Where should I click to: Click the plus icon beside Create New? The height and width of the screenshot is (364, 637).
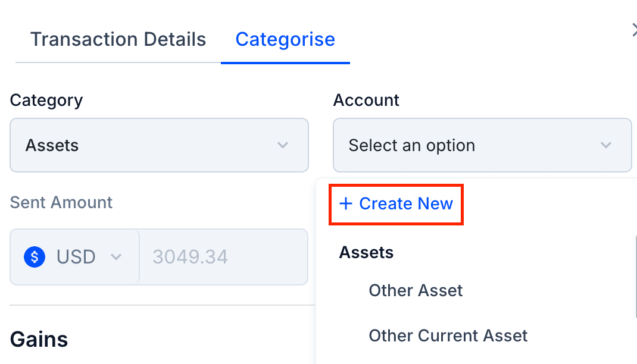pyautogui.click(x=345, y=203)
